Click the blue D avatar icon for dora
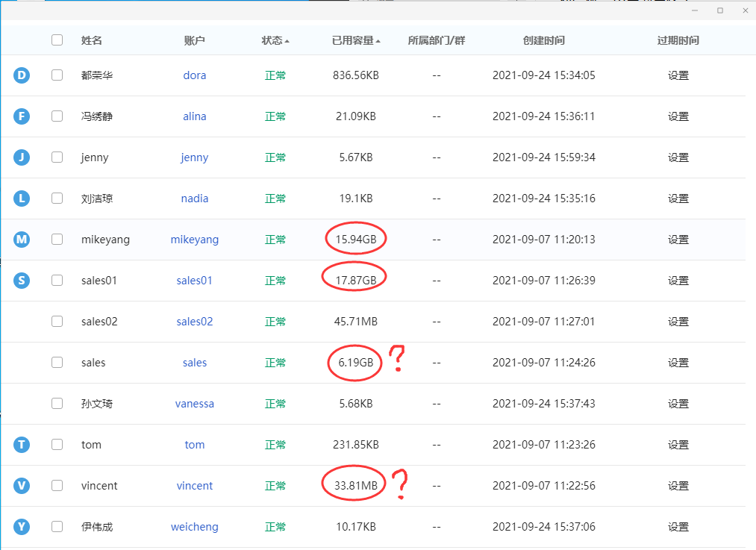 (x=21, y=75)
